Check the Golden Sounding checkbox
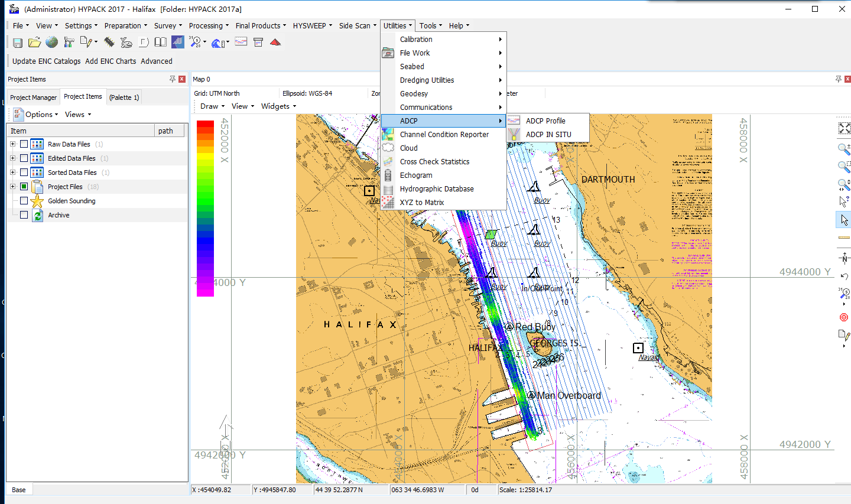Viewport: 851px width, 504px height. pos(24,201)
